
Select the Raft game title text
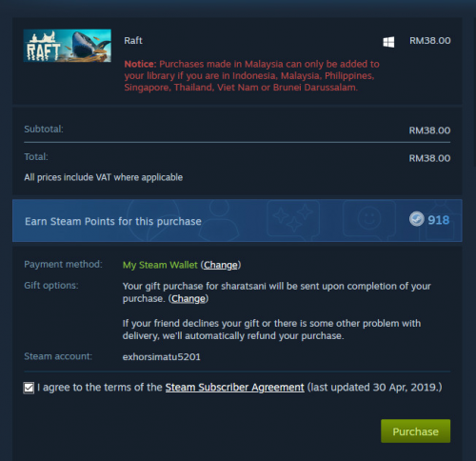pyautogui.click(x=133, y=41)
